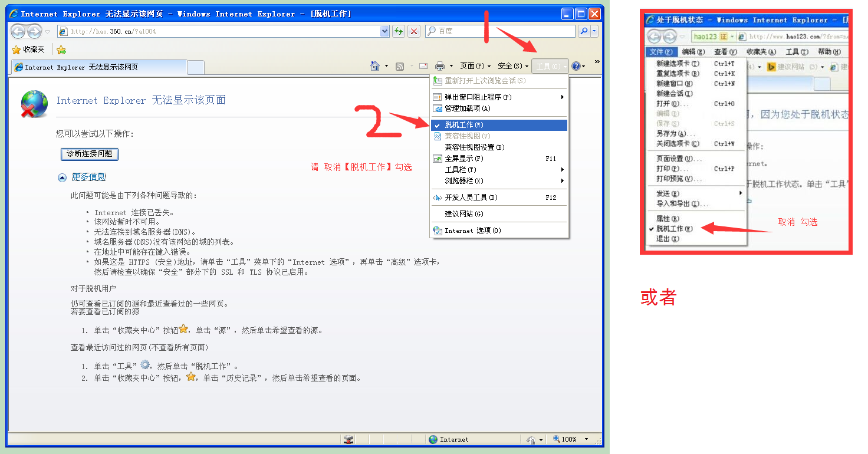Select 另存为(A) in right window menu
This screenshot has height=454, width=868.
tap(696, 134)
